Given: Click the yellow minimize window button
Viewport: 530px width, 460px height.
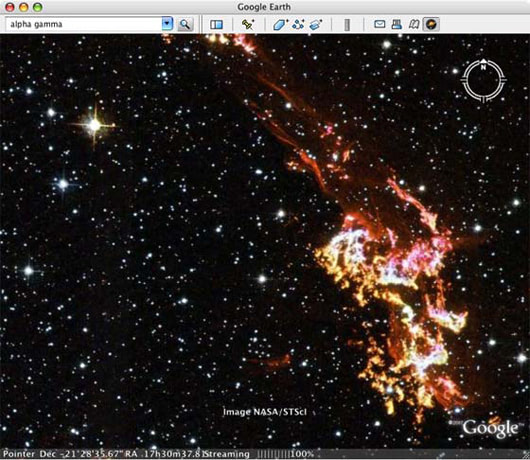Looking at the screenshot, I should click(x=24, y=7).
